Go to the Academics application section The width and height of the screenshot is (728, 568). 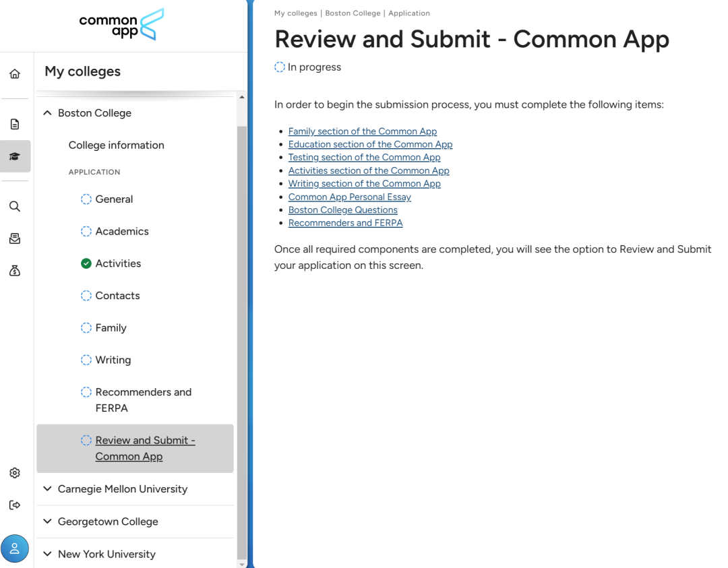122,231
